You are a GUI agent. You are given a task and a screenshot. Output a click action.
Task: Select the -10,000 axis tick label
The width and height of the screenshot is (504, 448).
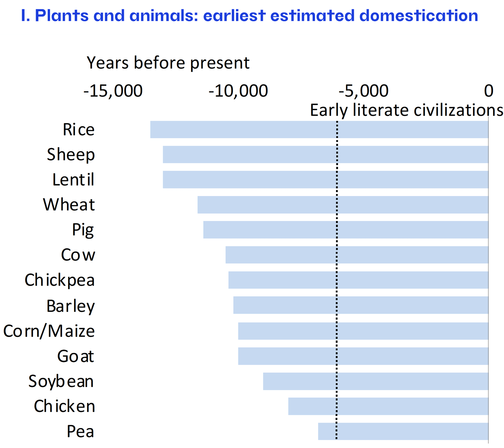[238, 91]
